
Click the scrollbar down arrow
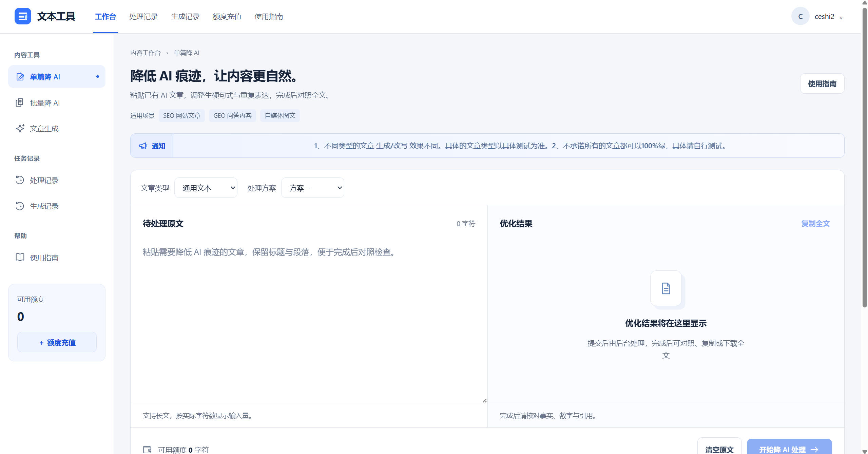(x=865, y=451)
